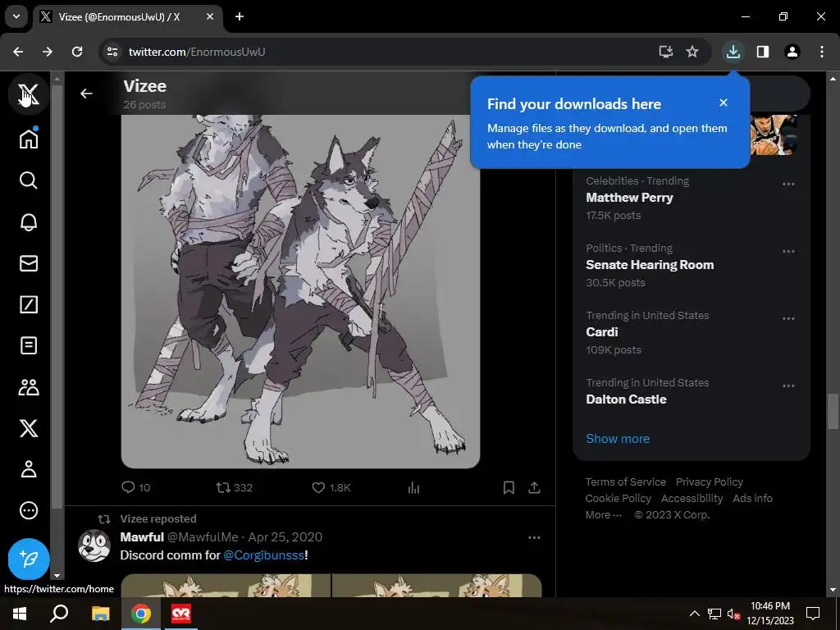Open Terms of Service link
Image resolution: width=840 pixels, height=630 pixels.
pos(625,482)
